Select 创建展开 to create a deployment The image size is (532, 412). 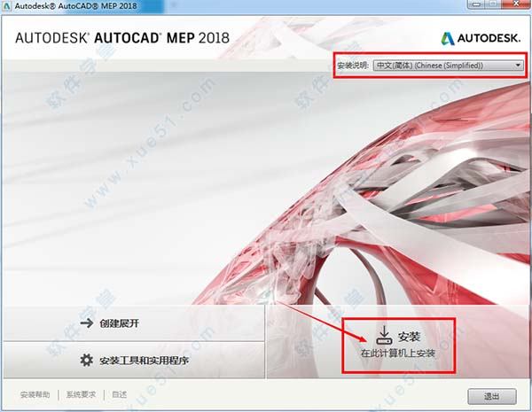click(134, 323)
